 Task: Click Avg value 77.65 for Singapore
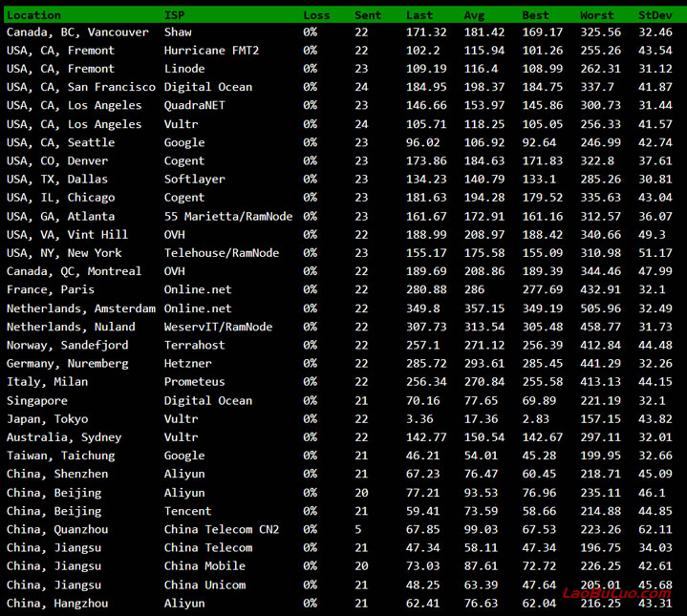tap(481, 401)
